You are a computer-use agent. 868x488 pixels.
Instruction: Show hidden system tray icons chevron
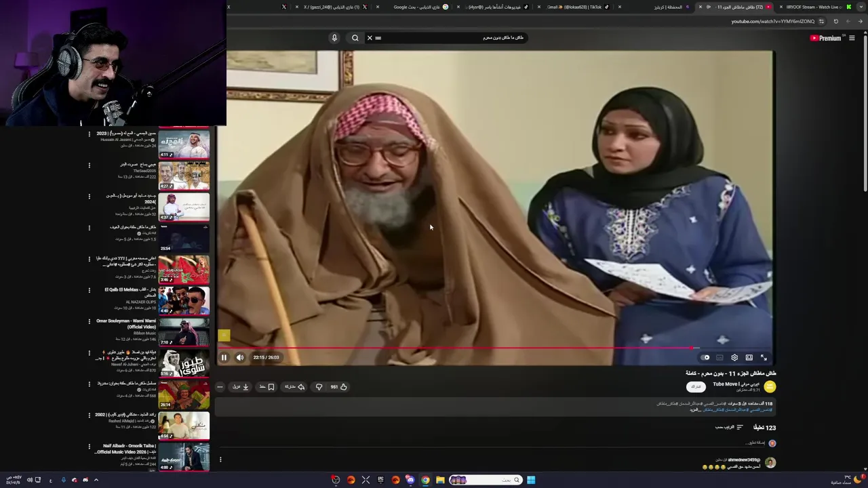pyautogui.click(x=96, y=480)
